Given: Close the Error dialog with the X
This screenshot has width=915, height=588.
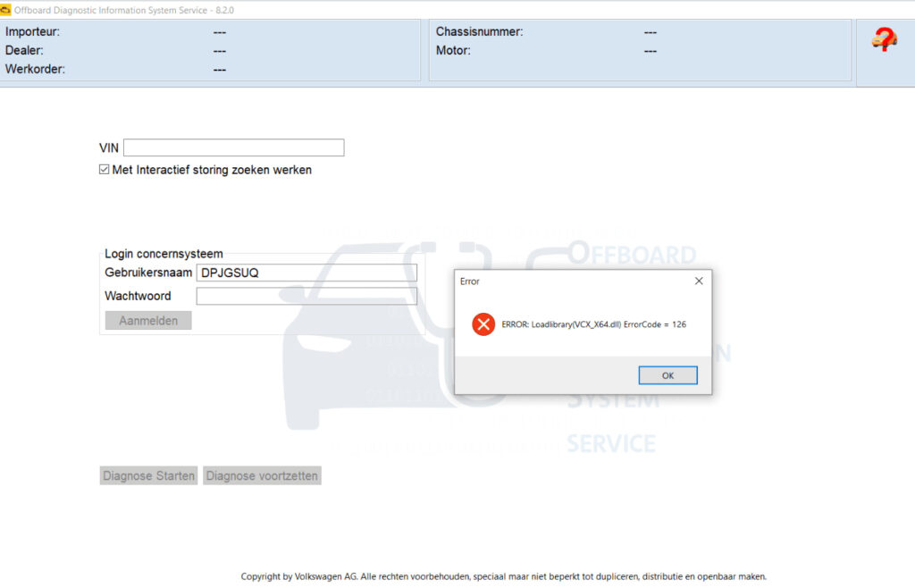Looking at the screenshot, I should click(699, 281).
